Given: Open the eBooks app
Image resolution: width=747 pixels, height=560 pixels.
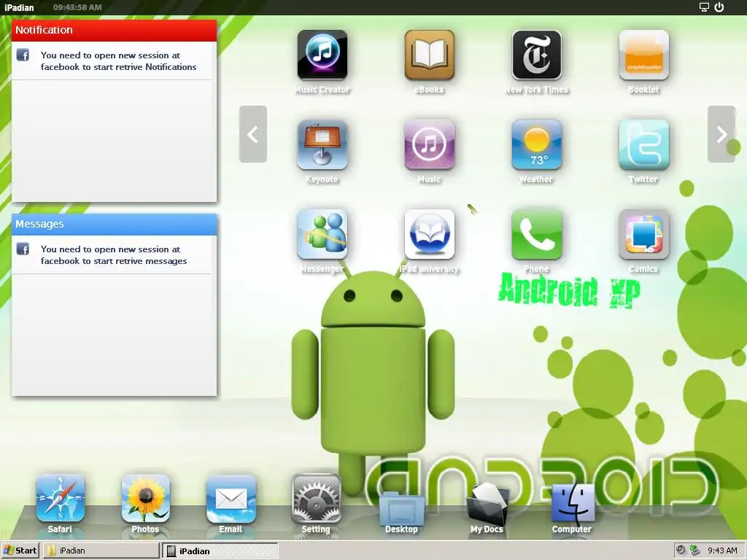Looking at the screenshot, I should 429,55.
